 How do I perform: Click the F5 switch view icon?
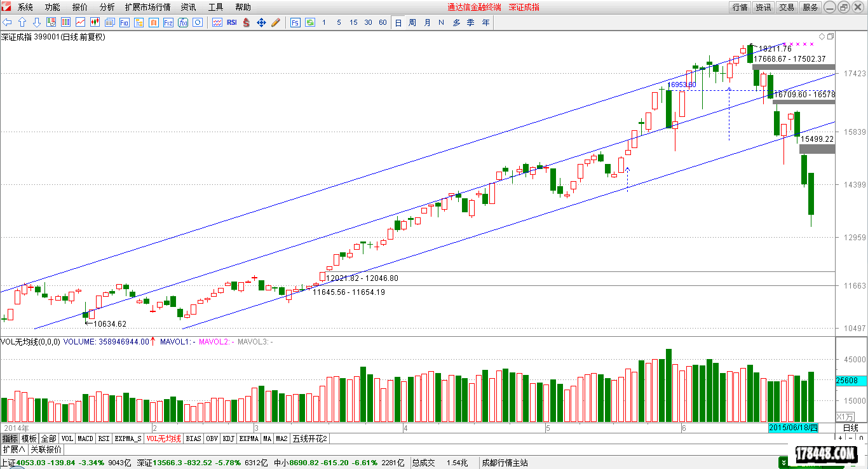(x=295, y=22)
